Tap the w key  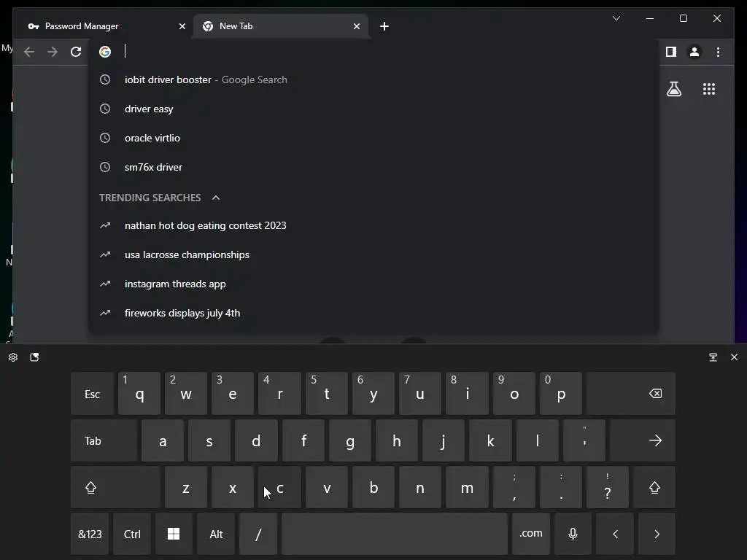[x=186, y=394]
